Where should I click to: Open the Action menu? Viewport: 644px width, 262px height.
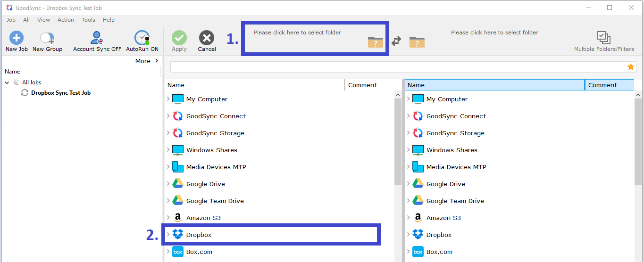click(66, 20)
